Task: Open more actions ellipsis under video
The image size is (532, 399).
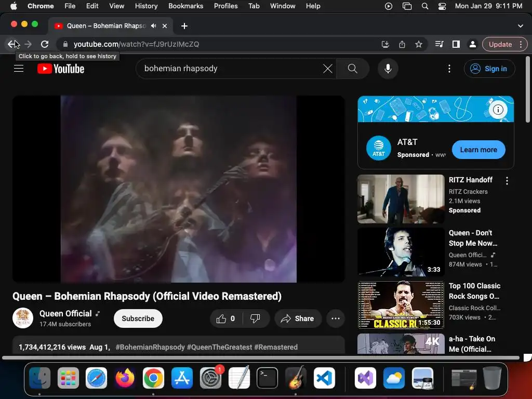Action: click(x=336, y=318)
